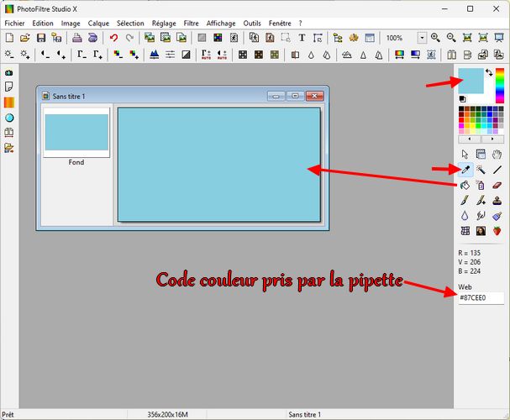The height and width of the screenshot is (420, 510).
Task: Pick a hue from the rainbow spectrum strip
Action: click(x=500, y=86)
